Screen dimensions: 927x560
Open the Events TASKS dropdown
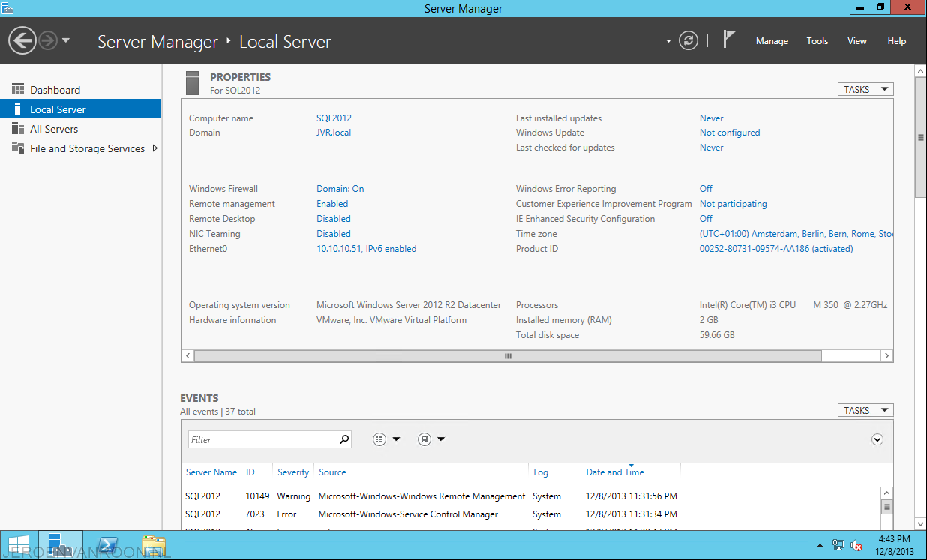coord(865,410)
